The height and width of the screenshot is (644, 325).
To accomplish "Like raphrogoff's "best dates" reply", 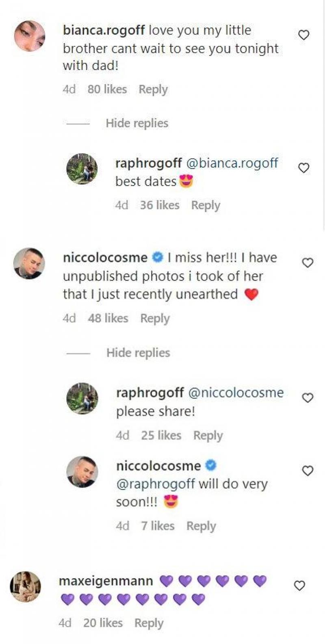I will (x=304, y=168).
